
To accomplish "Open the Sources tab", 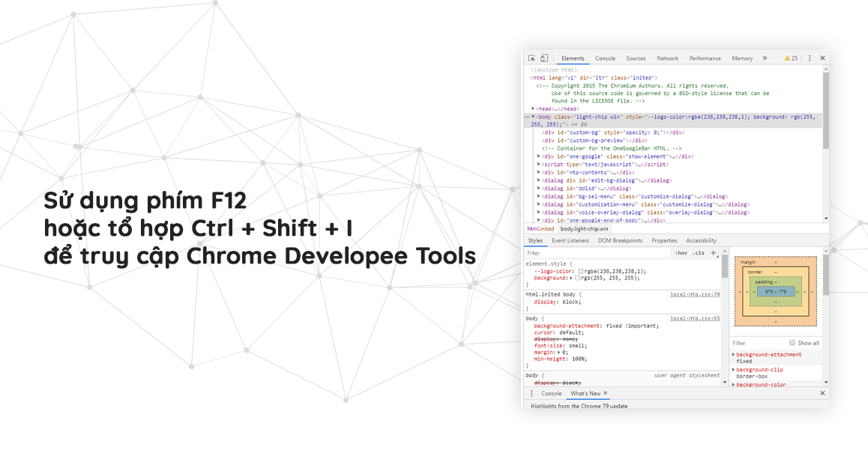I will click(636, 58).
